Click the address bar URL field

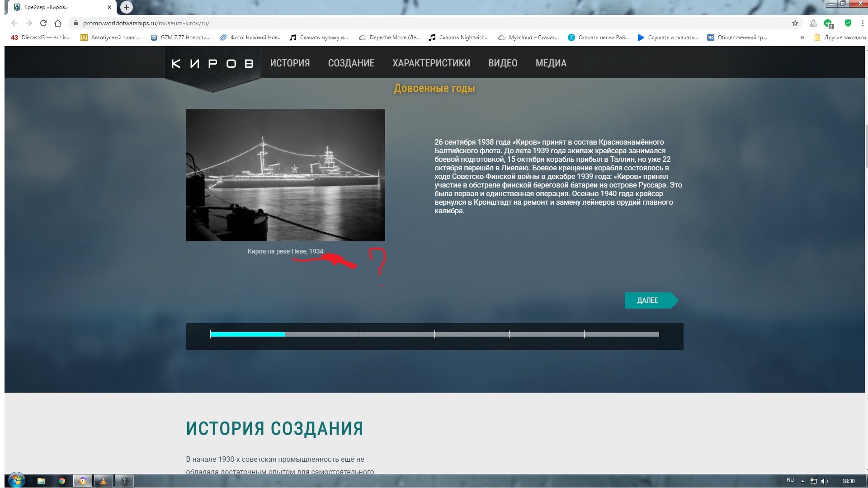(x=434, y=23)
